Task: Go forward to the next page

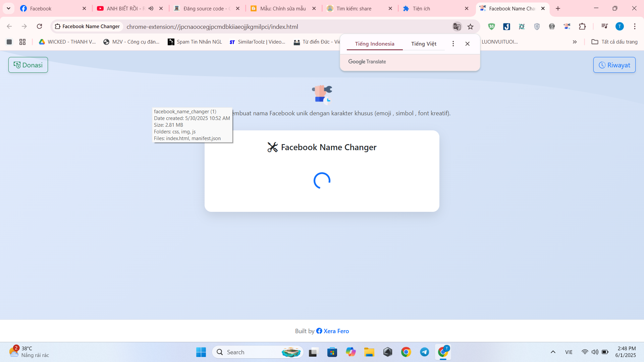Action: [x=24, y=26]
